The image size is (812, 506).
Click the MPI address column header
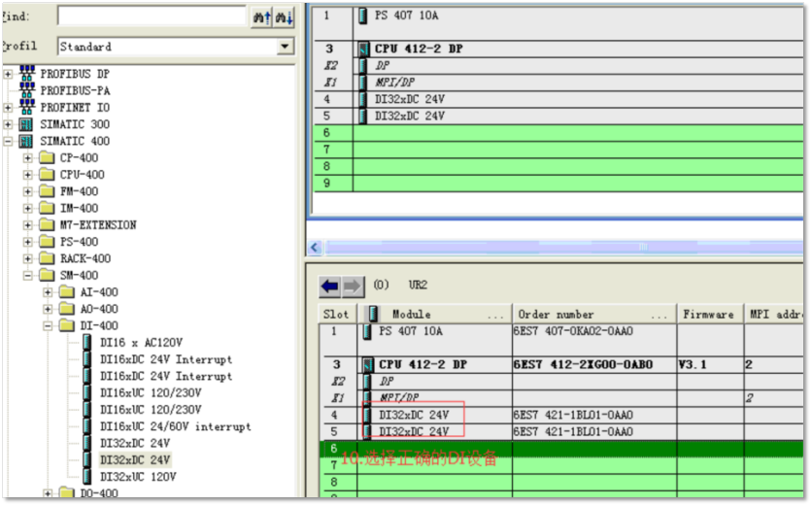pyautogui.click(x=773, y=314)
